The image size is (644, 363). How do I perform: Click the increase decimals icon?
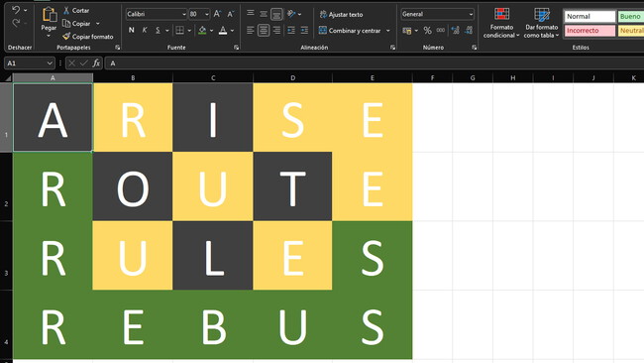point(455,31)
